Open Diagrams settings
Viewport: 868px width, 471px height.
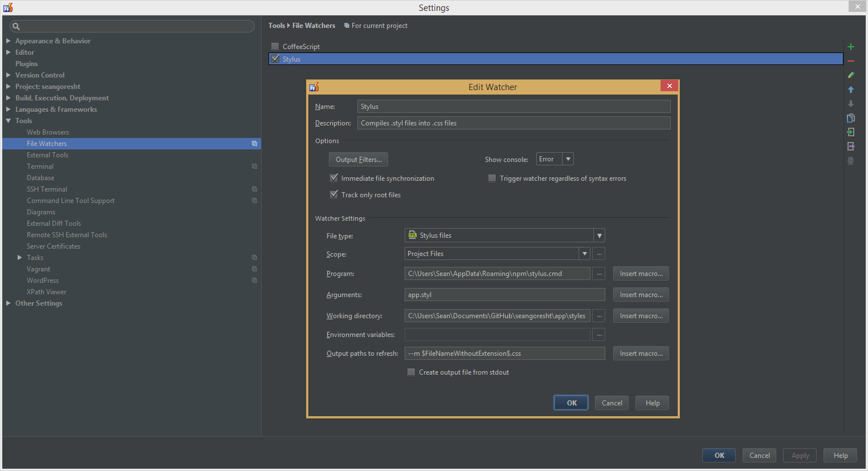(41, 212)
